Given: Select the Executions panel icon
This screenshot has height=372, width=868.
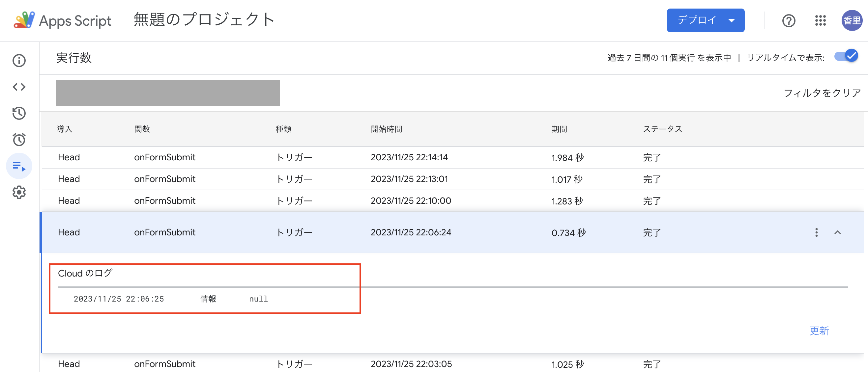Looking at the screenshot, I should coord(19,166).
